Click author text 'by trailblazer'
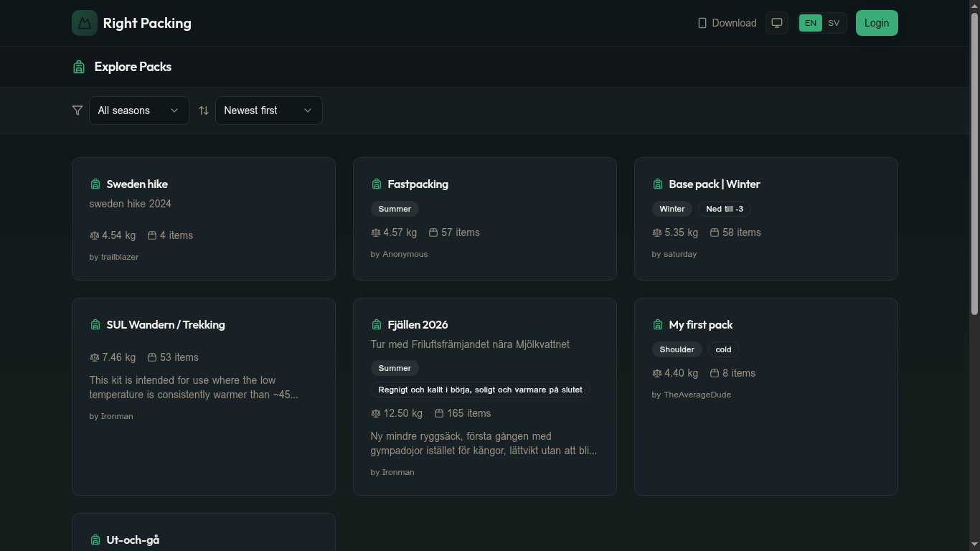This screenshot has height=551, width=980. click(114, 257)
